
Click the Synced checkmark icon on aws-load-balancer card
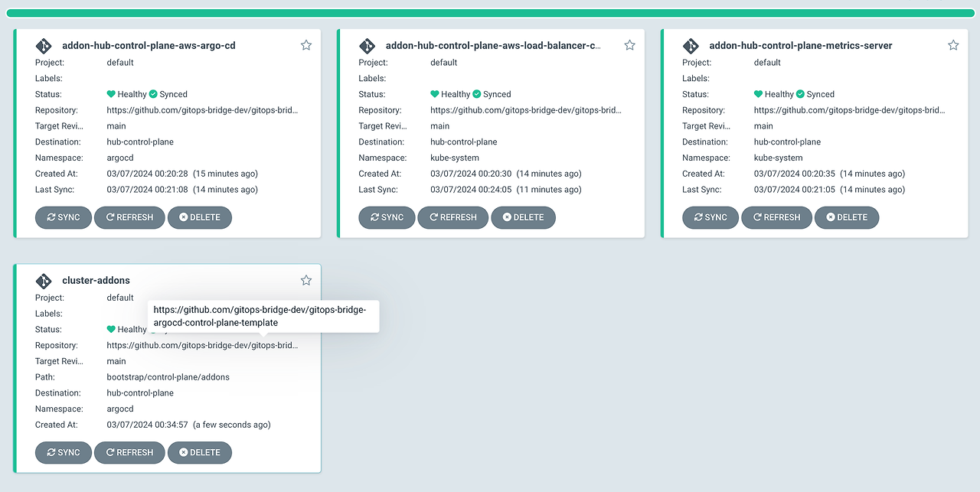point(477,94)
